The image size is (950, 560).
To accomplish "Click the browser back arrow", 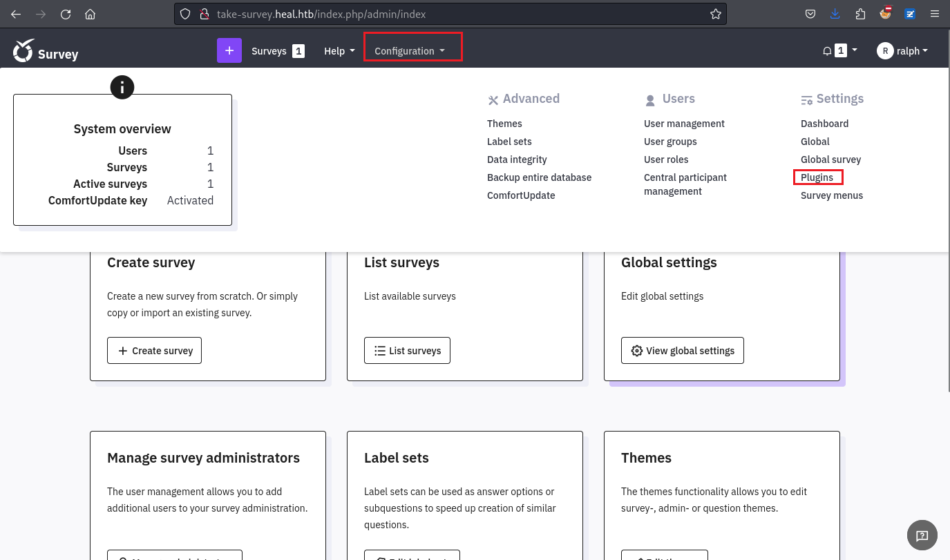I will click(16, 14).
